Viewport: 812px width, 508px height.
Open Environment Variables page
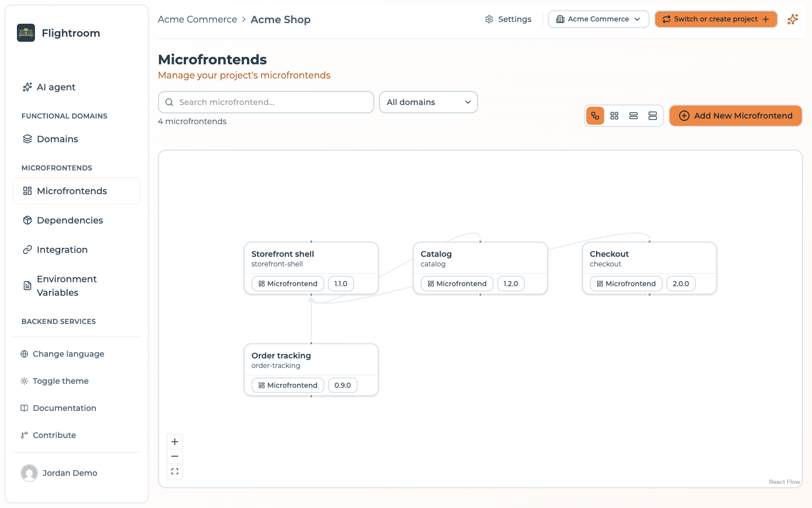77,286
